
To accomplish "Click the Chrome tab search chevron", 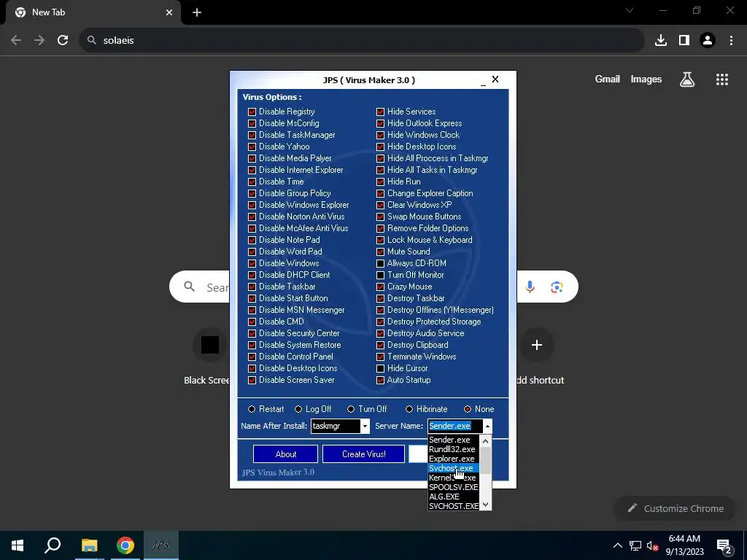I will tap(630, 10).
